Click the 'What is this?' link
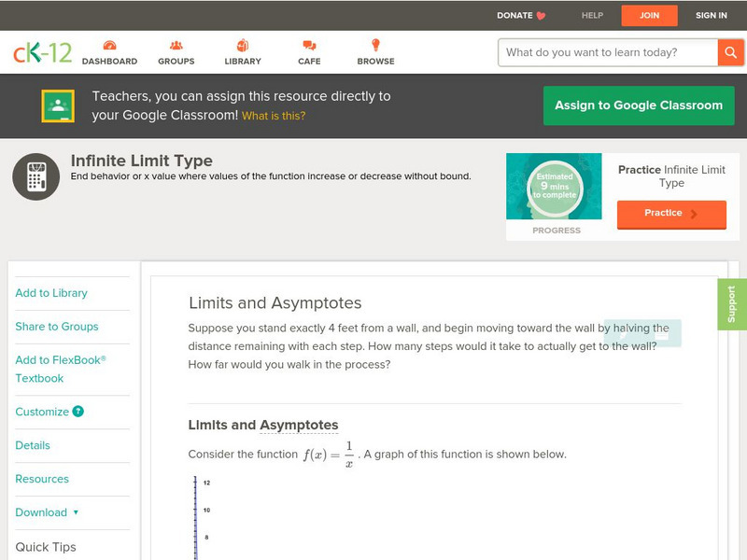This screenshot has width=747, height=560. [274, 116]
